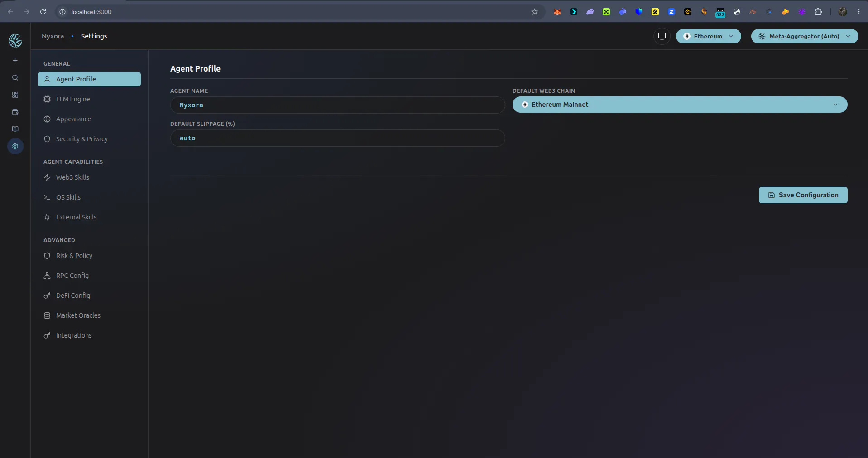Select the Agent Profile settings tab
868x458 pixels.
[x=89, y=79]
